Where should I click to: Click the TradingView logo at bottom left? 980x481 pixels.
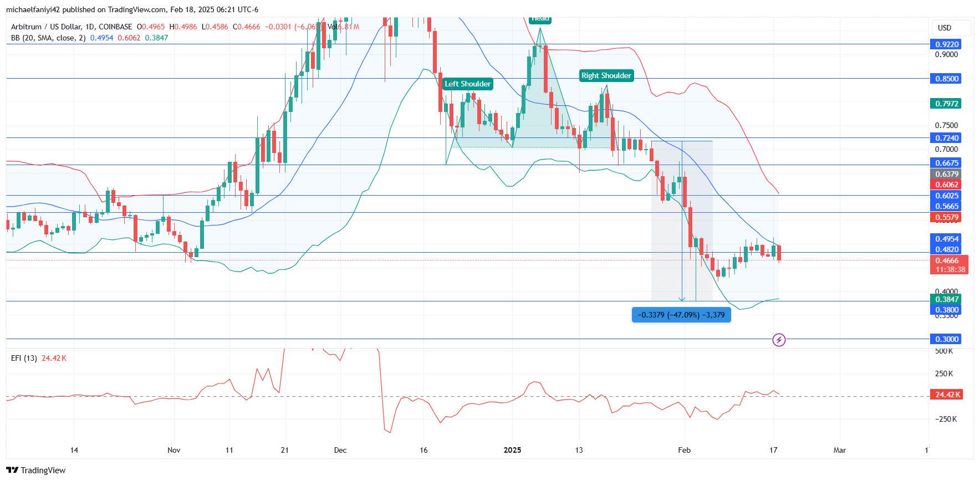tap(36, 470)
